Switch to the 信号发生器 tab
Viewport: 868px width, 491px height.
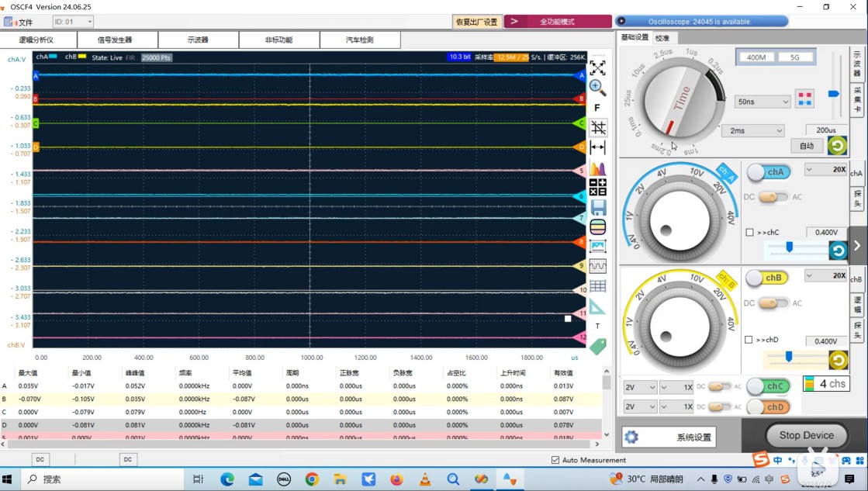pyautogui.click(x=115, y=40)
